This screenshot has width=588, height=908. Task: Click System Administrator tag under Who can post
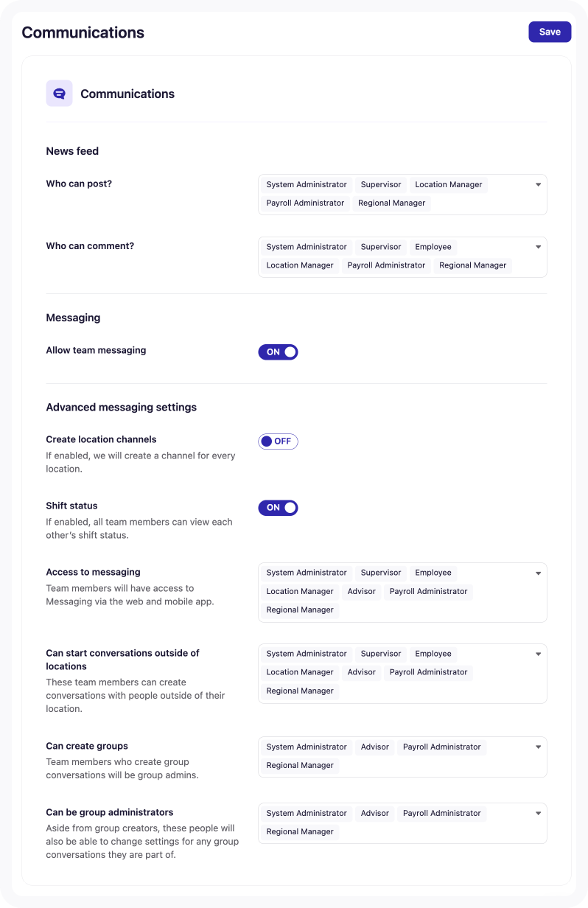coord(307,184)
